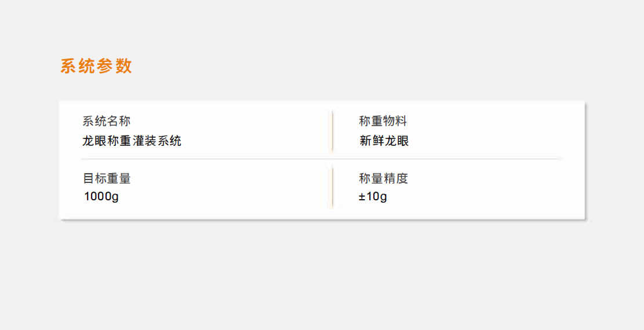Select the 系统名称 label
Screen dimensions: 644x330
coord(107,121)
